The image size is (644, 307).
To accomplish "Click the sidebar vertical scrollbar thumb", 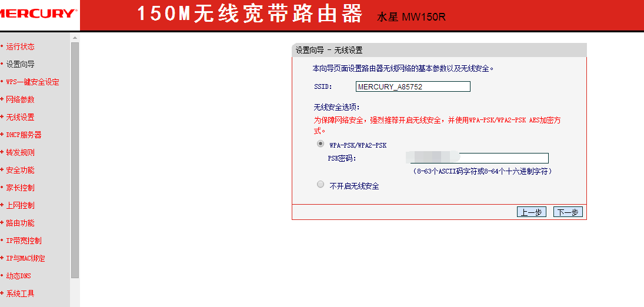I will (75, 161).
